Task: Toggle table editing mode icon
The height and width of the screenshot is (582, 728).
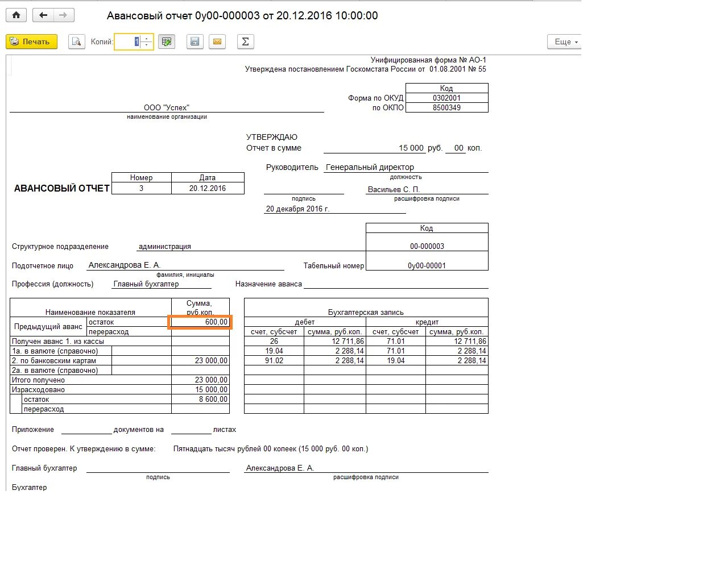Action: pyautogui.click(x=166, y=41)
